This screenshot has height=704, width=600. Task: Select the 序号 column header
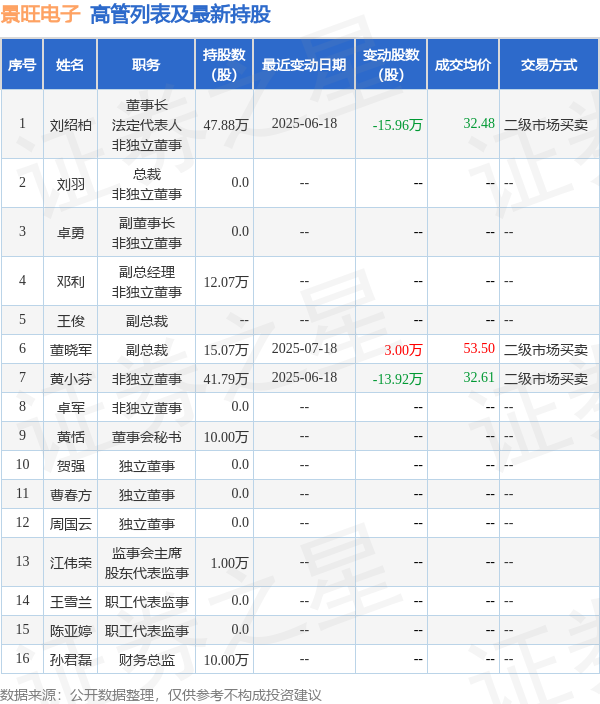[22, 65]
